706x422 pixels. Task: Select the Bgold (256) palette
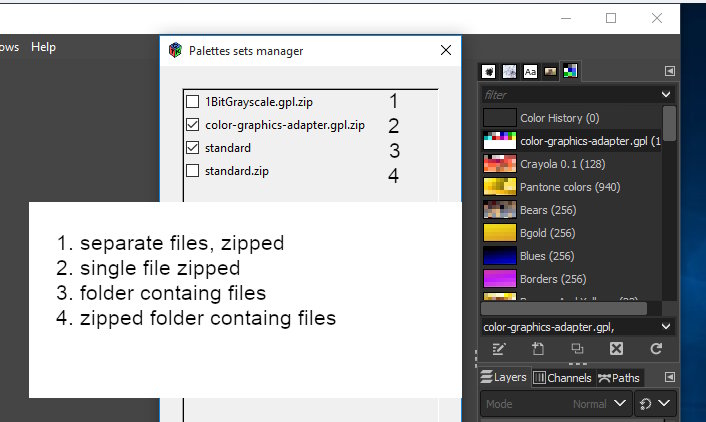click(x=571, y=233)
